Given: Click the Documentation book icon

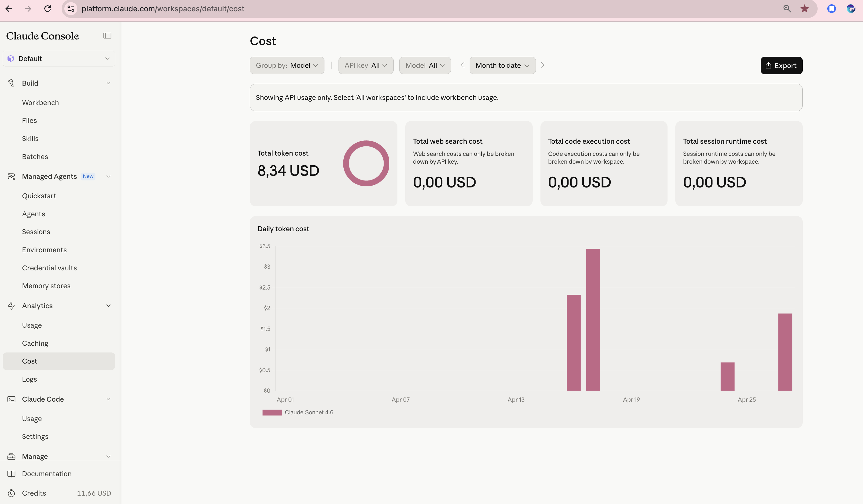Looking at the screenshot, I should tap(11, 473).
